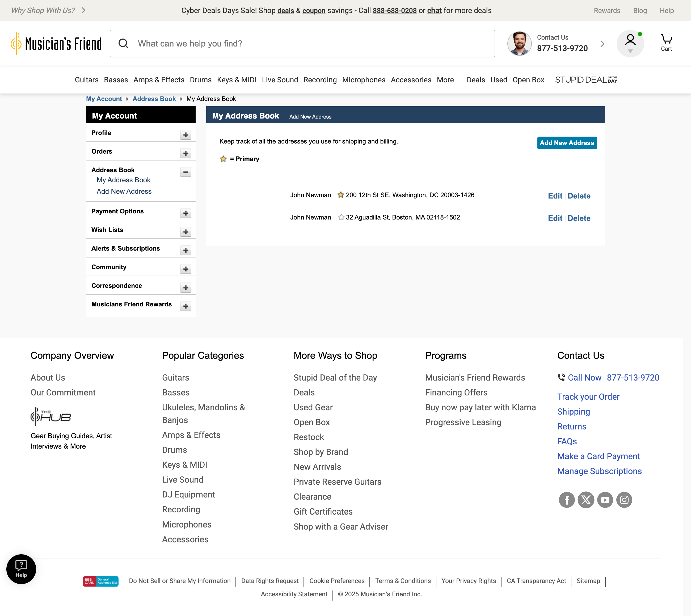Screen dimensions: 691x616
Task: Set Boston address as primary via star
Action: point(341,217)
